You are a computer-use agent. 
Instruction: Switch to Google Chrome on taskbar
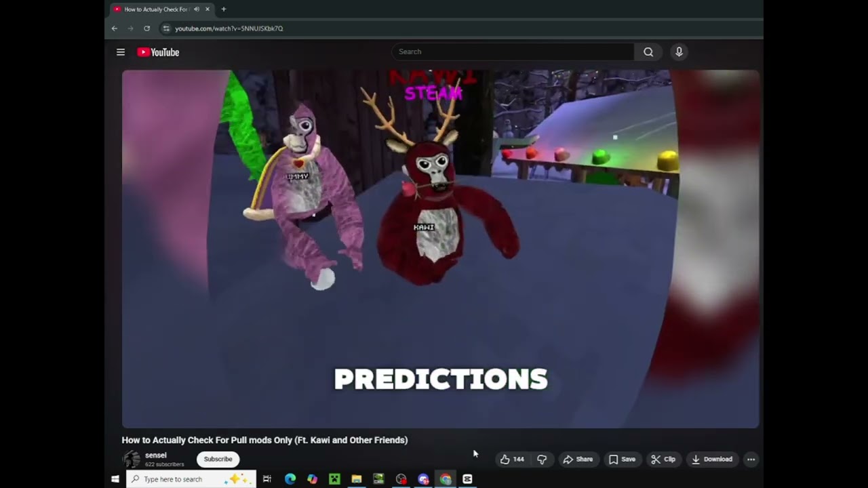pyautogui.click(x=446, y=479)
